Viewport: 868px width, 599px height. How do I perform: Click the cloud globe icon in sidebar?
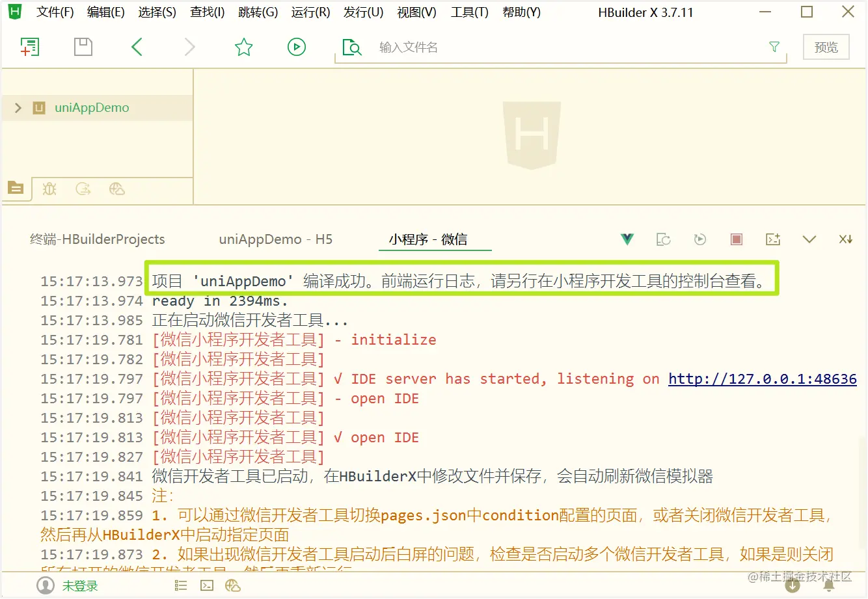click(117, 189)
